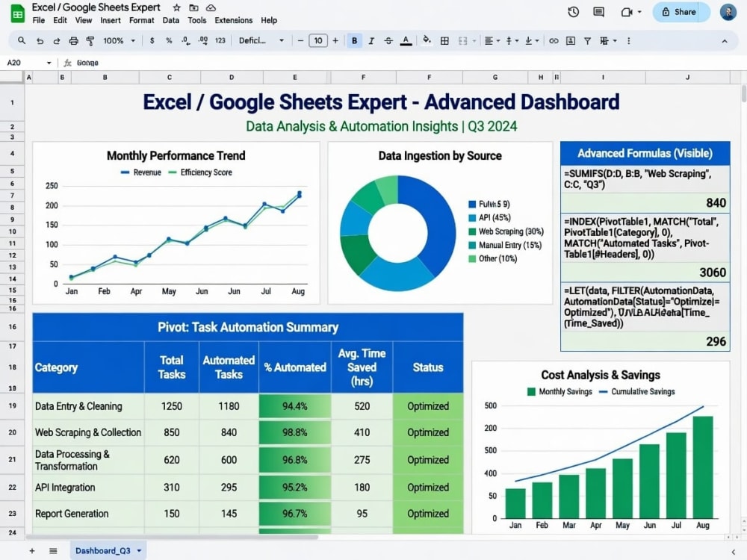Undo the last action
Image resolution: width=747 pixels, height=560 pixels.
[40, 41]
